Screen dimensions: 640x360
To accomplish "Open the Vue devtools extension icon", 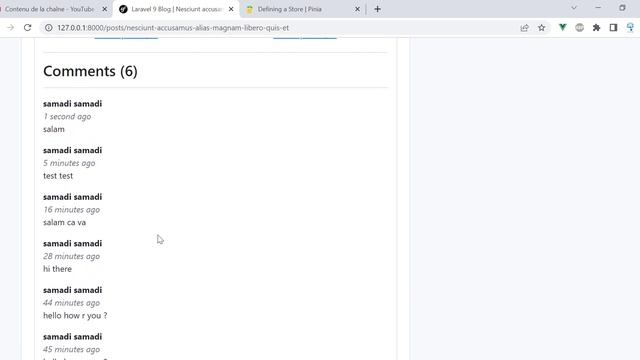I will 562,27.
